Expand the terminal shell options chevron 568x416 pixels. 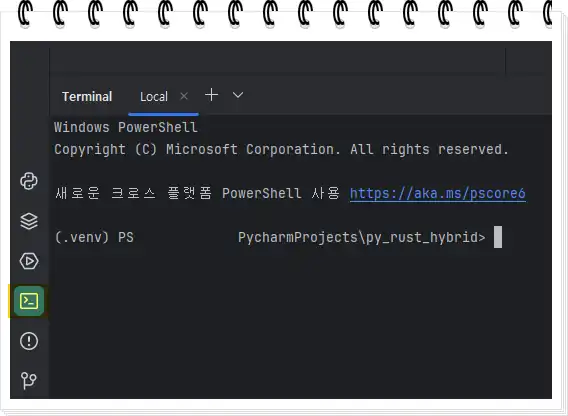[x=238, y=95]
